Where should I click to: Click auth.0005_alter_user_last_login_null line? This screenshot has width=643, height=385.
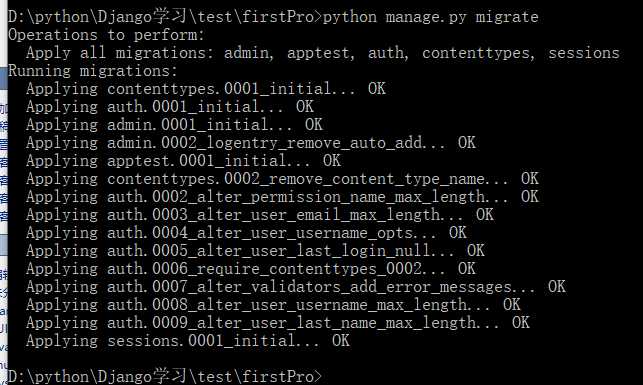click(x=255, y=251)
